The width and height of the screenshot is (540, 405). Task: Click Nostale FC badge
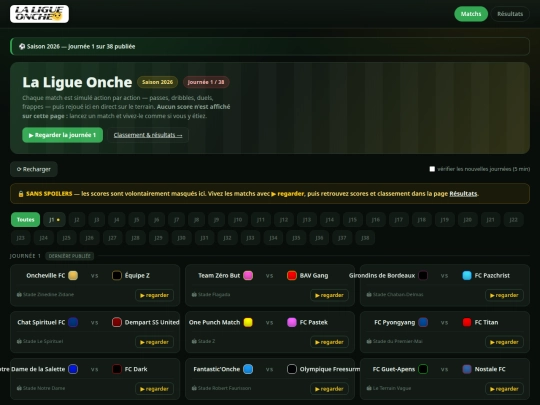(x=467, y=369)
